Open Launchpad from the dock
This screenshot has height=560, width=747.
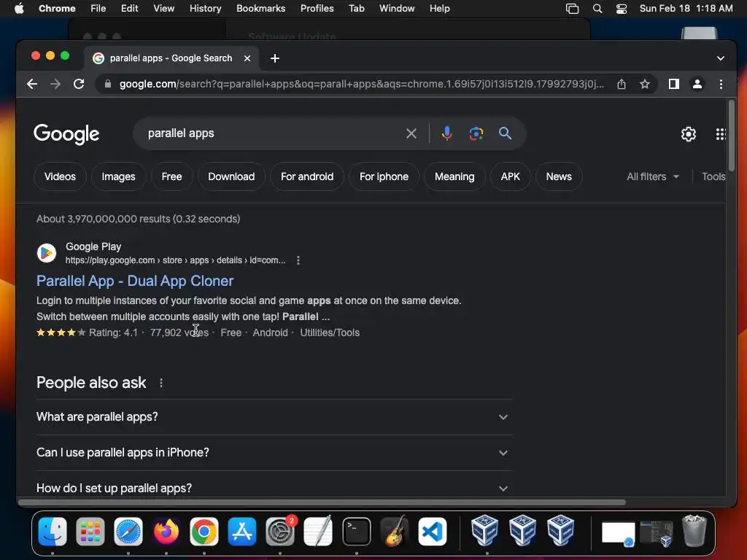[x=90, y=532]
